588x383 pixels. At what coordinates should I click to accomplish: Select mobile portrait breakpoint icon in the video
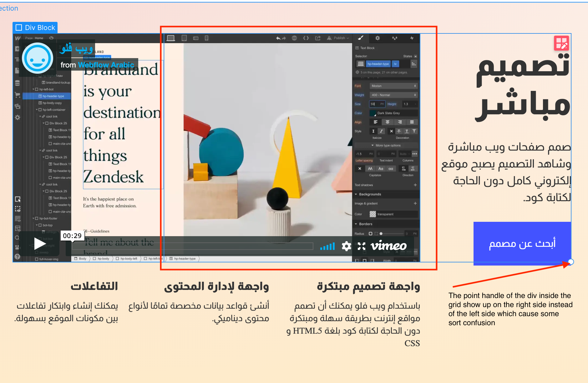[206, 38]
